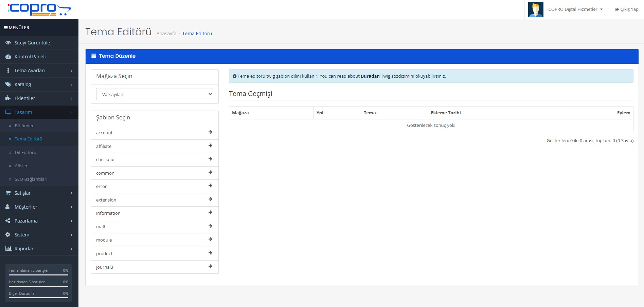
Task: Open Dil Editörü submenu item
Action: (25, 153)
